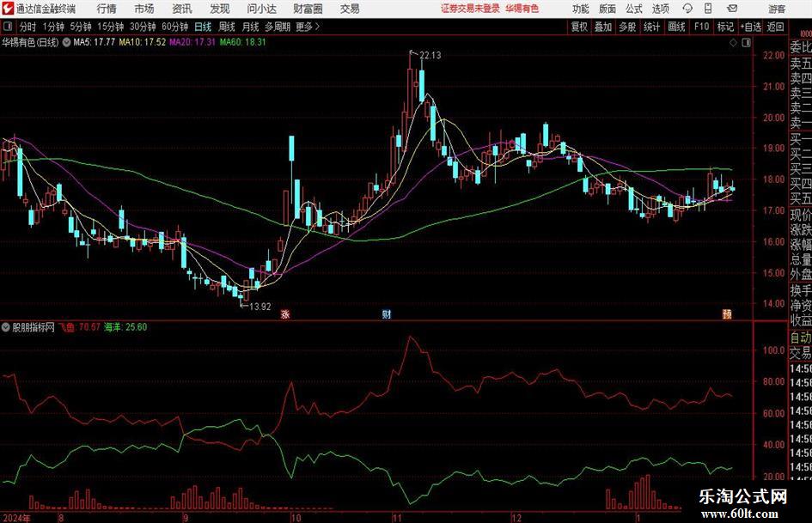This screenshot has width=812, height=523.
Task: Switch to 60分钟 chart period
Action: click(175, 27)
